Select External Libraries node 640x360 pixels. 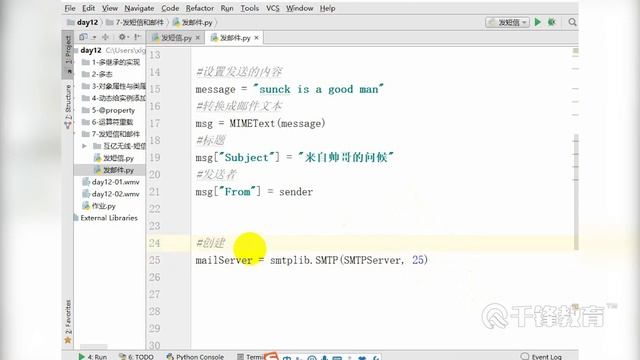109,218
